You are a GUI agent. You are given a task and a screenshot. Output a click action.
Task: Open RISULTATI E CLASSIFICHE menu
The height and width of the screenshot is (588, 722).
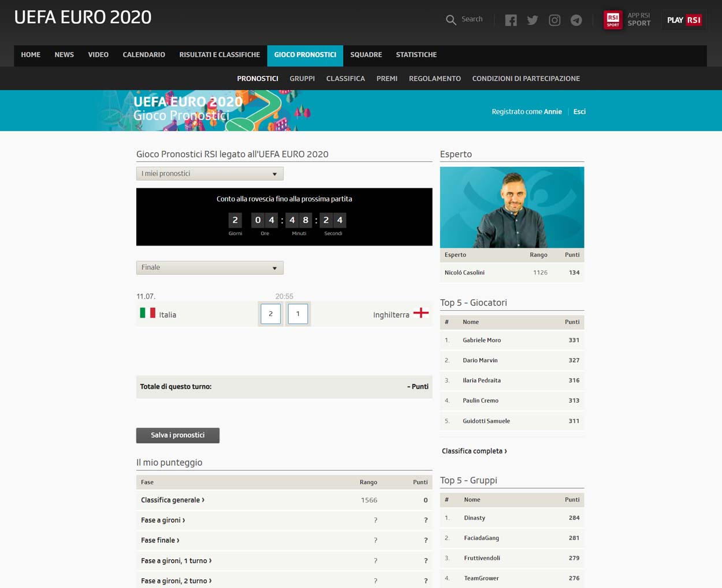[219, 55]
